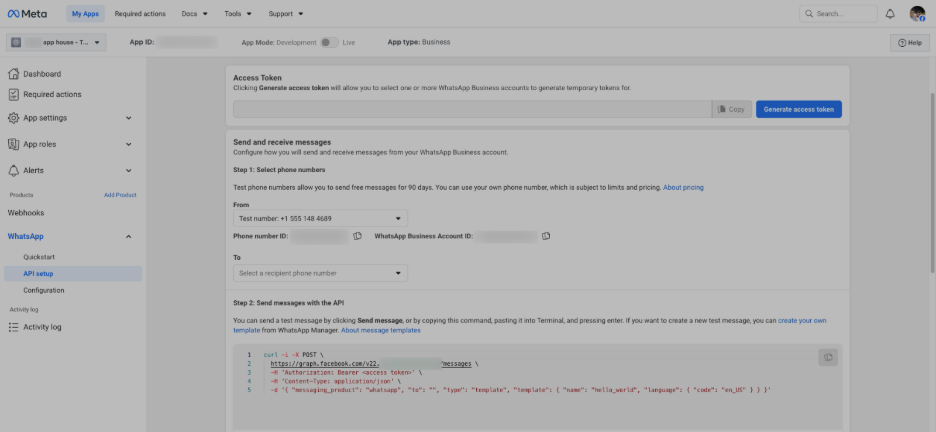Open About pricing link
This screenshot has height=432, width=936.
pyautogui.click(x=683, y=187)
